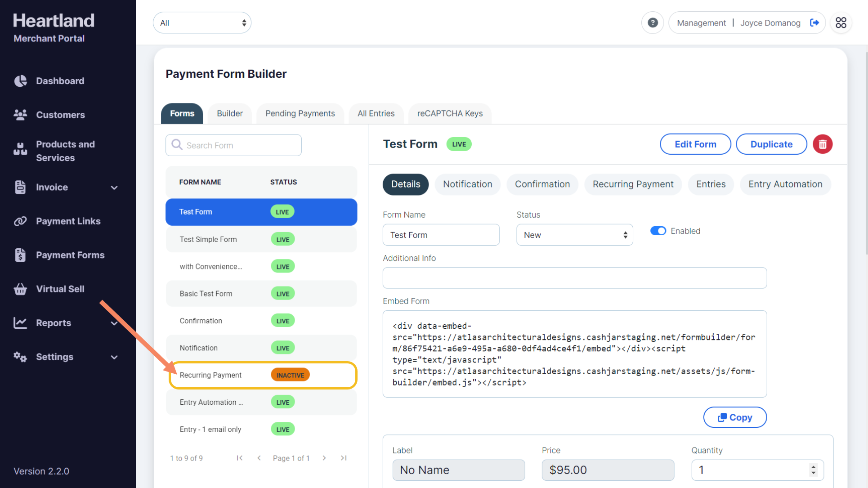Open the Status dropdown showing New
This screenshot has width=868, height=488.
point(574,235)
